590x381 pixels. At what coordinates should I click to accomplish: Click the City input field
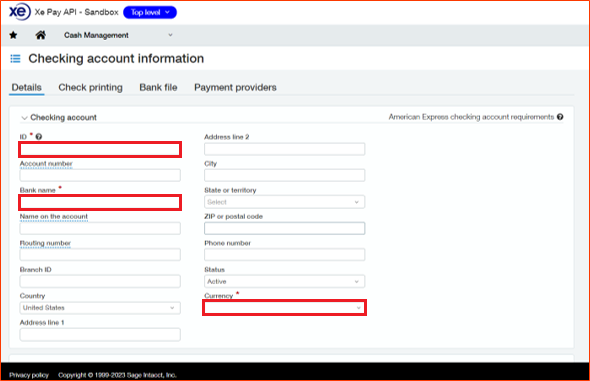[284, 175]
